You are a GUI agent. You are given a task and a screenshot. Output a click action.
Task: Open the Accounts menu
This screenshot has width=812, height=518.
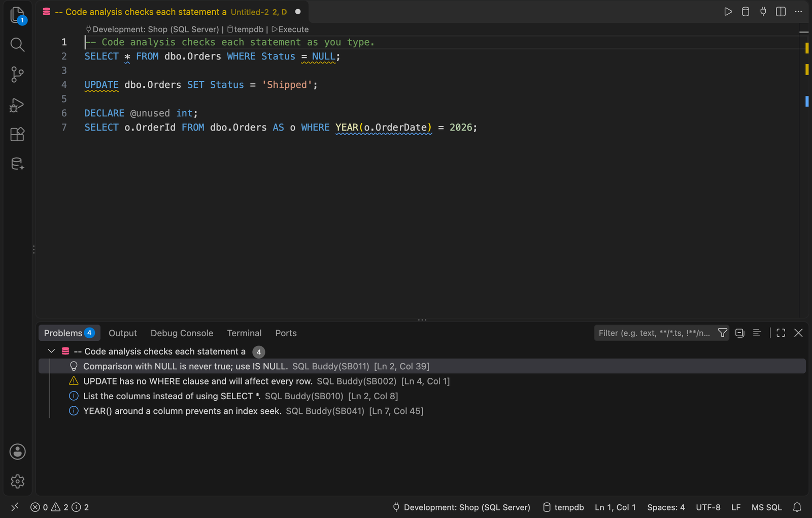18,451
